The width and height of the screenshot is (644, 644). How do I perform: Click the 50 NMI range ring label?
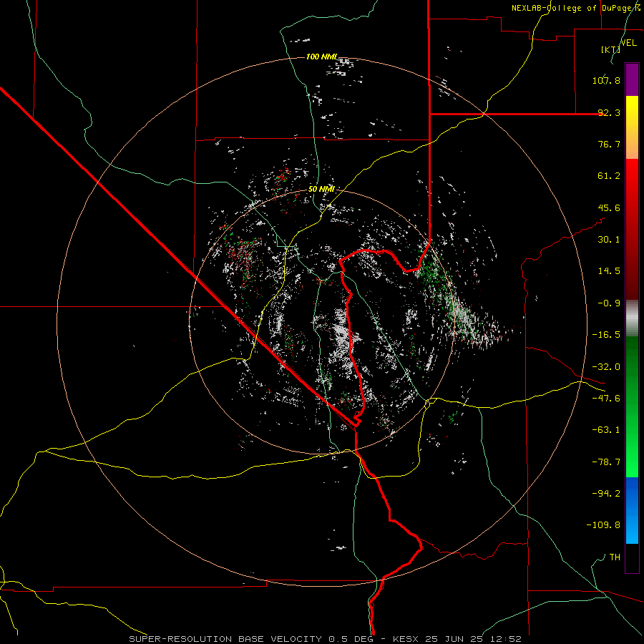(321, 190)
